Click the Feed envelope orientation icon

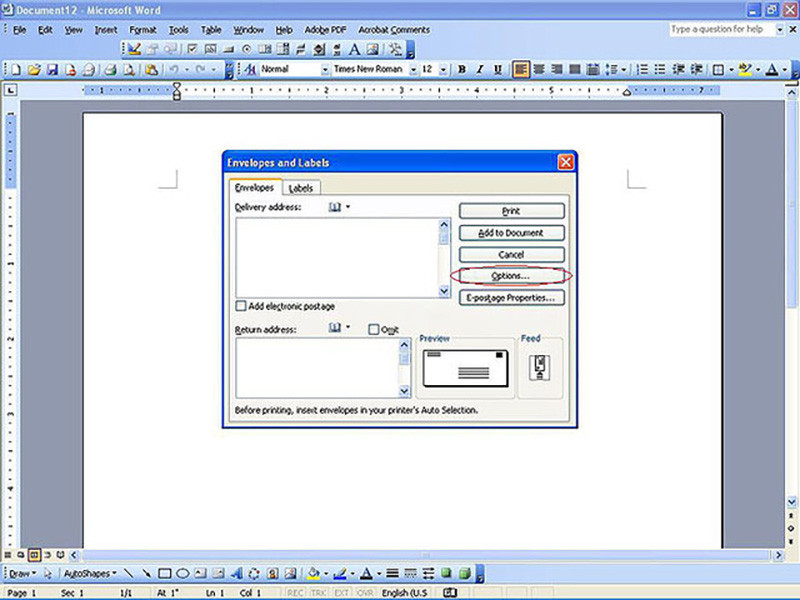[x=540, y=367]
